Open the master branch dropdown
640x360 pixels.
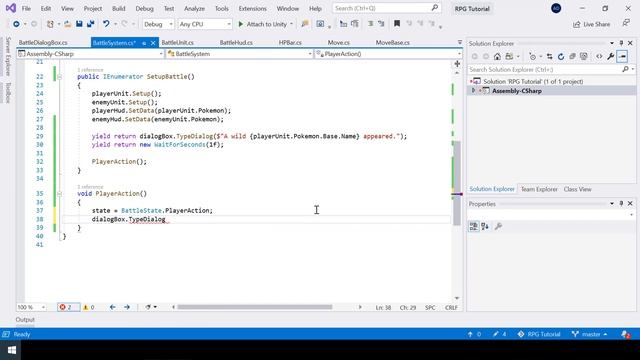point(589,334)
